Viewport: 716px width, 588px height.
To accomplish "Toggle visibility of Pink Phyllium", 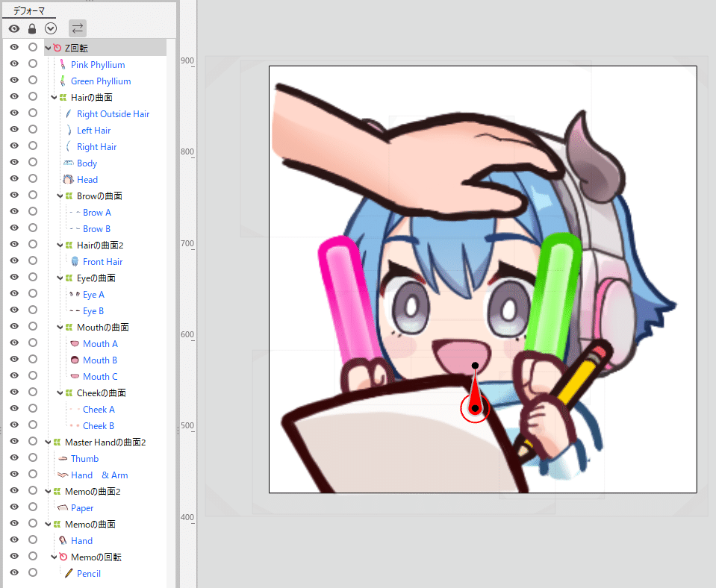I will [x=14, y=64].
